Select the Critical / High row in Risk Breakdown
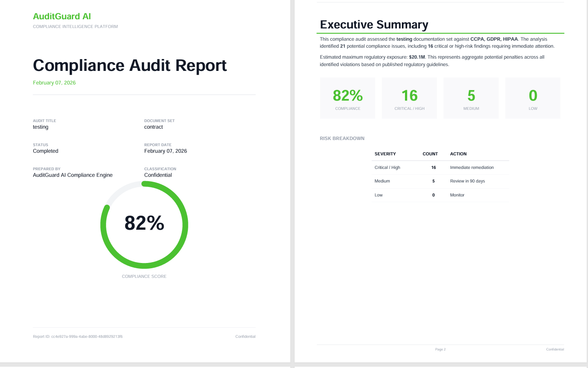Image resolution: width=588 pixels, height=368 pixels. click(x=440, y=167)
